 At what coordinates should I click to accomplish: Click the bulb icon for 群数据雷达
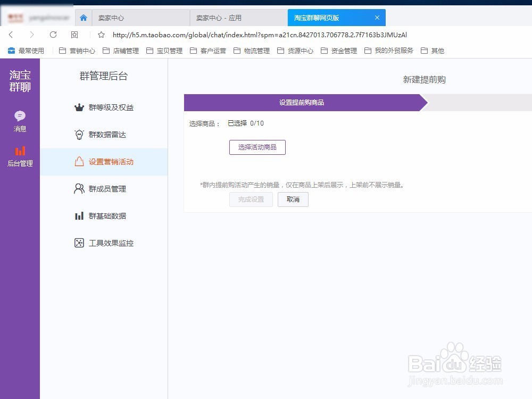(x=78, y=134)
